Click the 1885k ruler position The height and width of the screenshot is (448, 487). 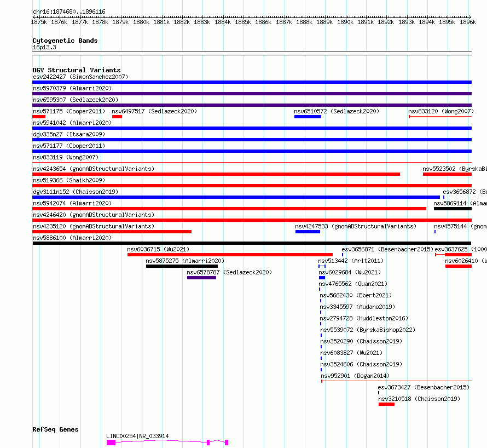[x=243, y=22]
